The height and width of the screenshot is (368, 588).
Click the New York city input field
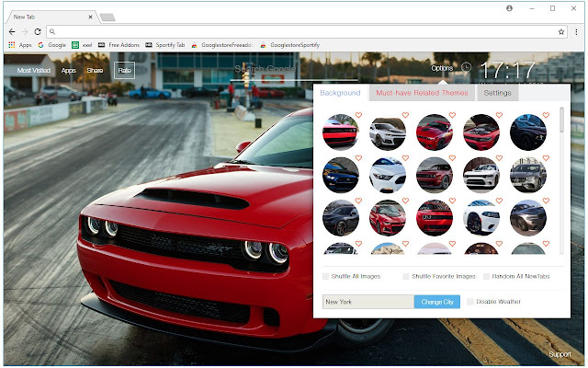point(368,302)
